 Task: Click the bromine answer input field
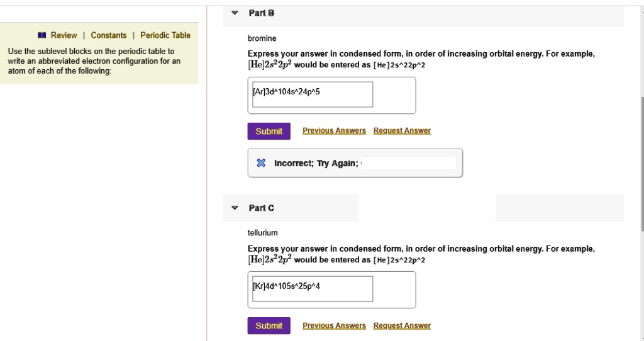pos(312,94)
